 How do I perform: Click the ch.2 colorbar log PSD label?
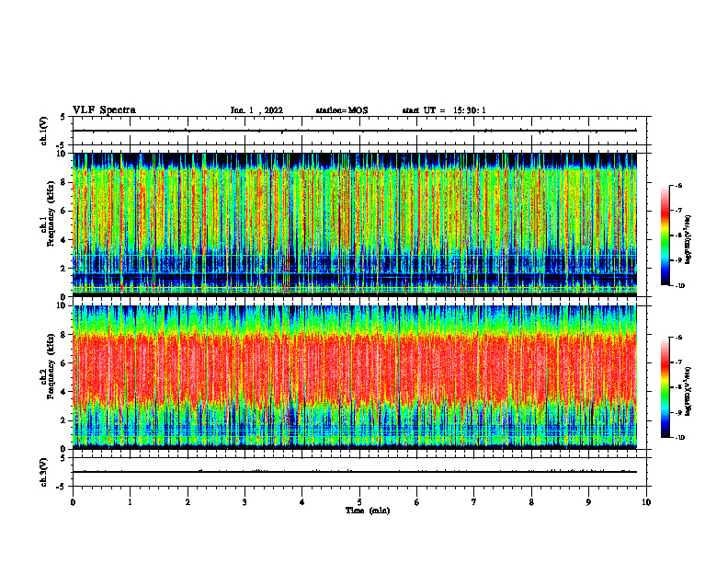point(688,391)
